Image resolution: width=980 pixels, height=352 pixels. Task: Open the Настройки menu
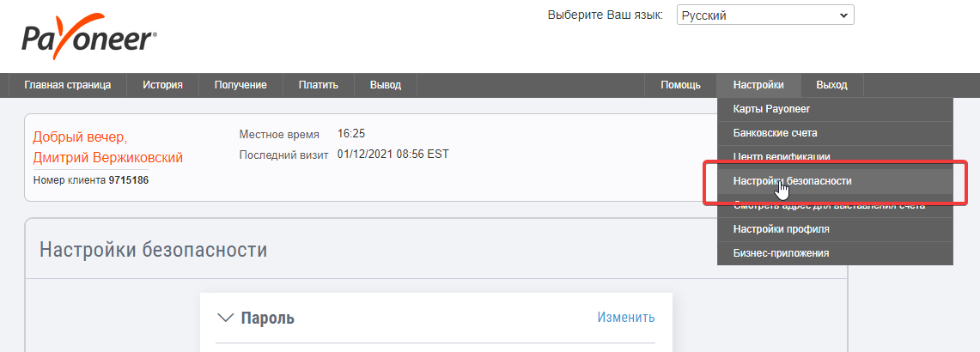pos(758,85)
